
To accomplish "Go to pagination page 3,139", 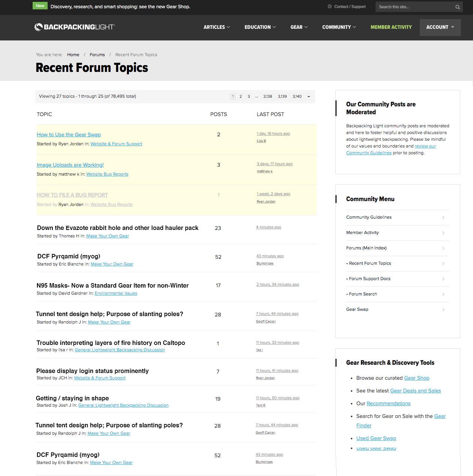I will pyautogui.click(x=282, y=96).
